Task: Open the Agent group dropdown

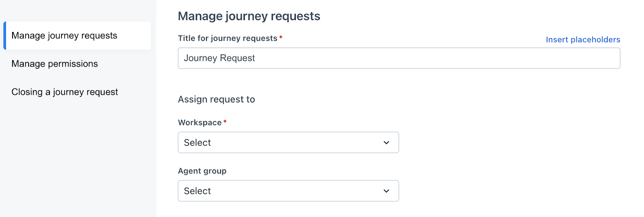Action: (x=288, y=191)
